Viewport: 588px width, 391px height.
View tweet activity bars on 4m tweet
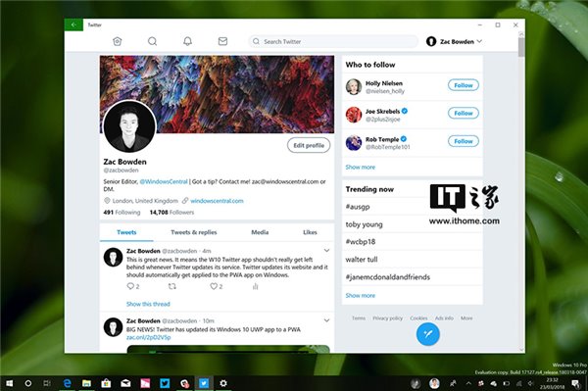pos(256,286)
